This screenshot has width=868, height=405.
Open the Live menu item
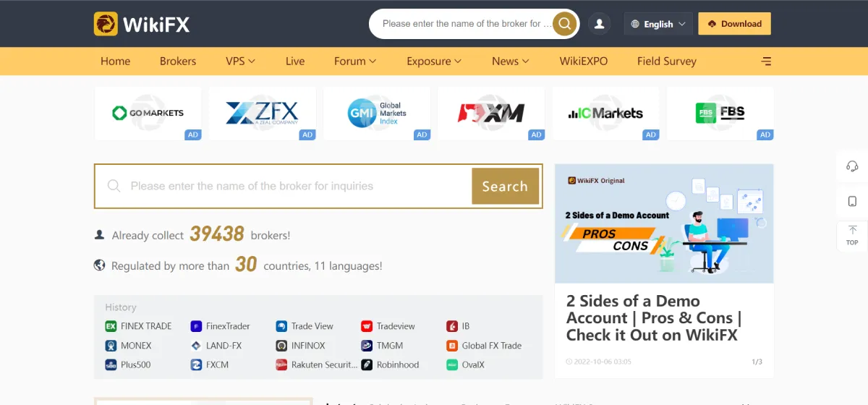(x=295, y=61)
